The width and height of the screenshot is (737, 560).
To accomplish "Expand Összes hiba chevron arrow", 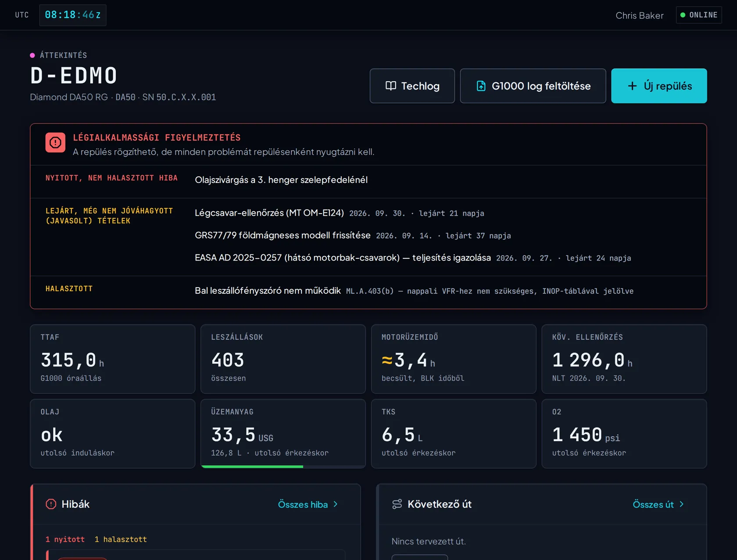I will pos(336,504).
